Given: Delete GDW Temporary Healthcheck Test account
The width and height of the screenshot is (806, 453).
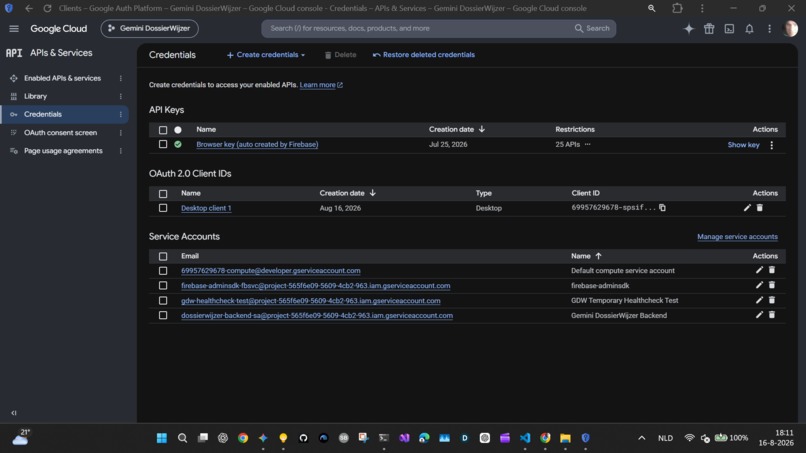Looking at the screenshot, I should 772,300.
